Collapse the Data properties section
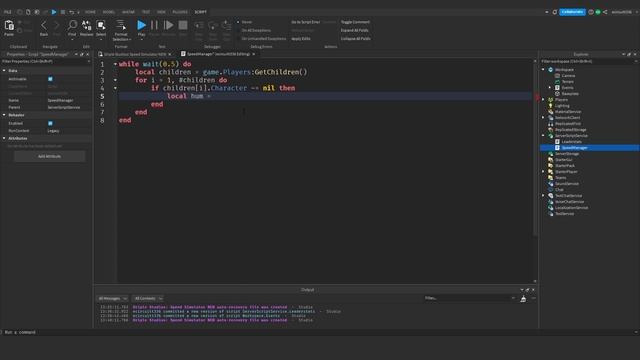 coord(4,71)
